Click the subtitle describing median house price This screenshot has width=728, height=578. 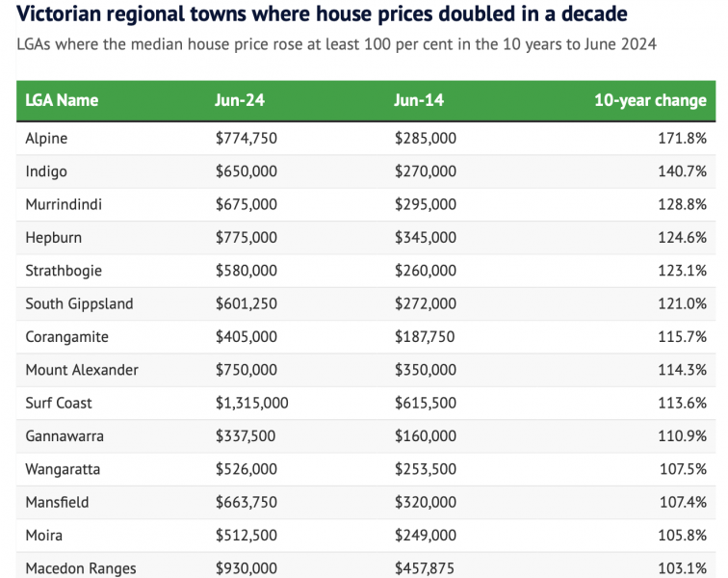tap(336, 44)
